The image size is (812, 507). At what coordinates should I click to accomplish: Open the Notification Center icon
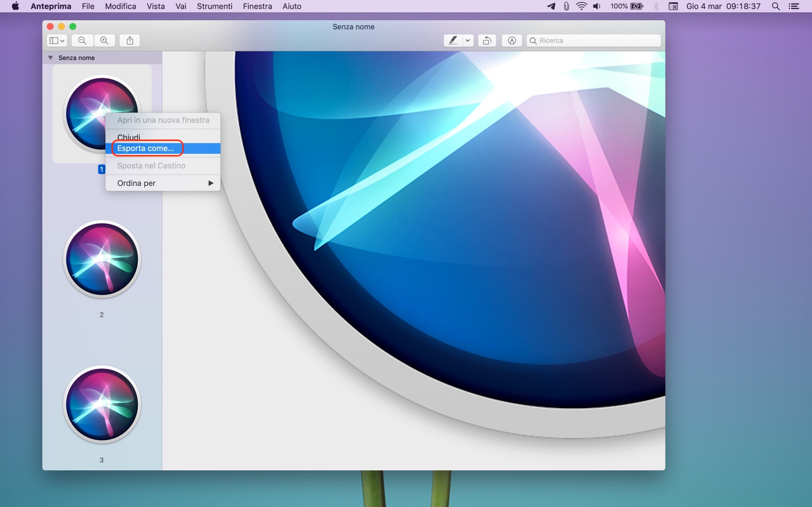point(794,6)
